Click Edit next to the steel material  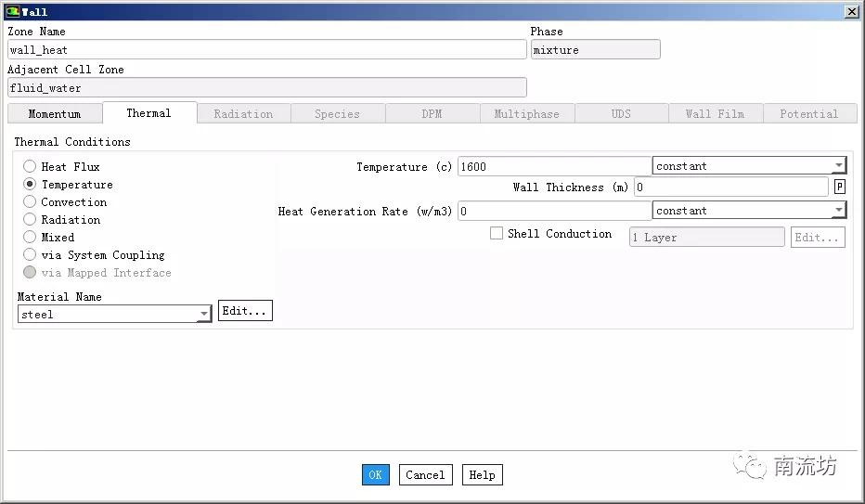245,310
